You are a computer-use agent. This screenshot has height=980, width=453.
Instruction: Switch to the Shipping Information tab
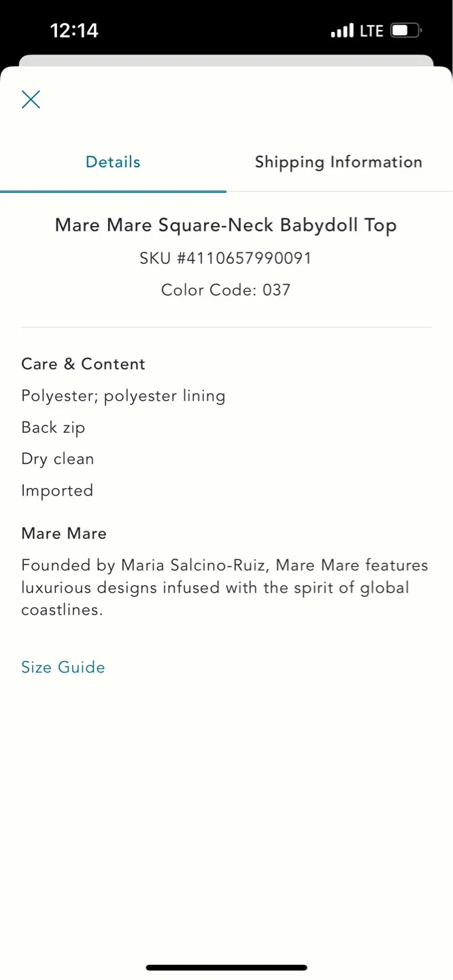(339, 162)
